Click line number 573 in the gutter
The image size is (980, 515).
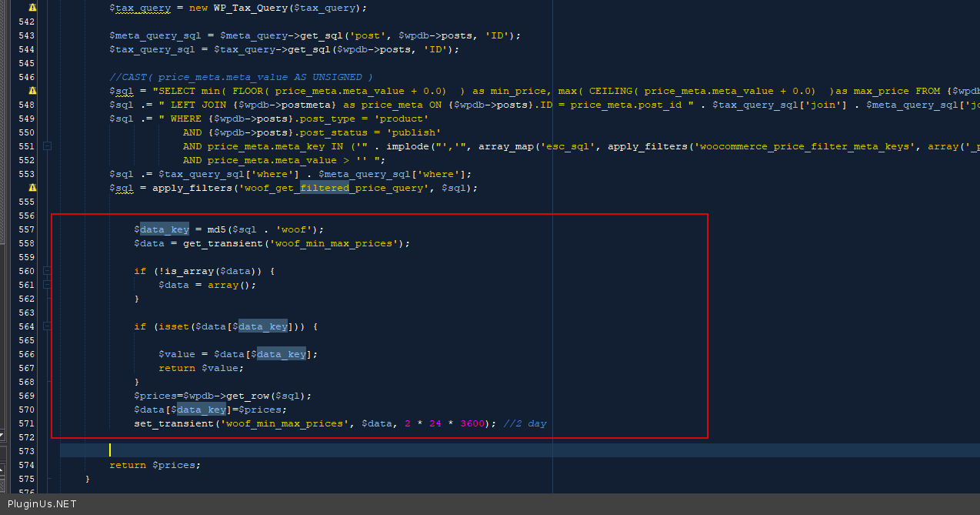coord(25,451)
